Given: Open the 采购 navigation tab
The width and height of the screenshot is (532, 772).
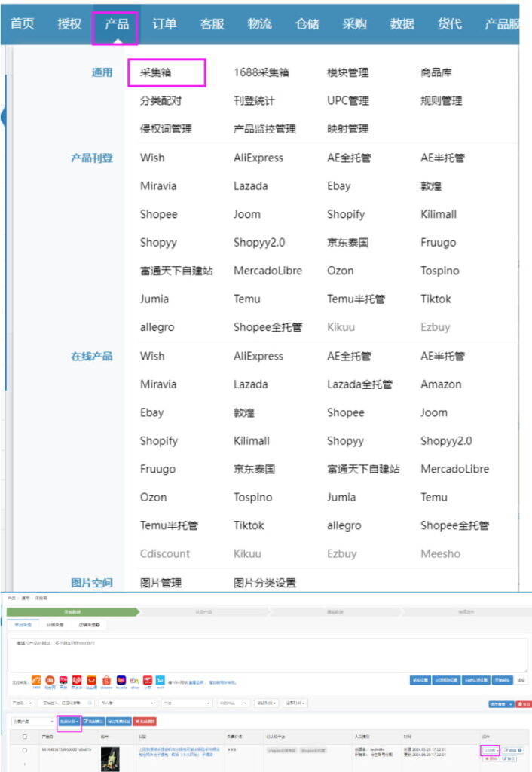Looking at the screenshot, I should (x=354, y=23).
